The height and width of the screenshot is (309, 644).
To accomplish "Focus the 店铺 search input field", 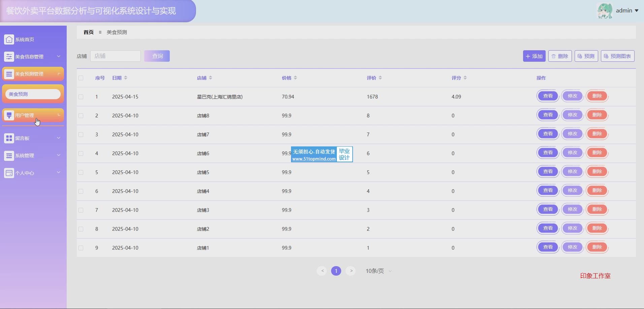I will [x=116, y=56].
